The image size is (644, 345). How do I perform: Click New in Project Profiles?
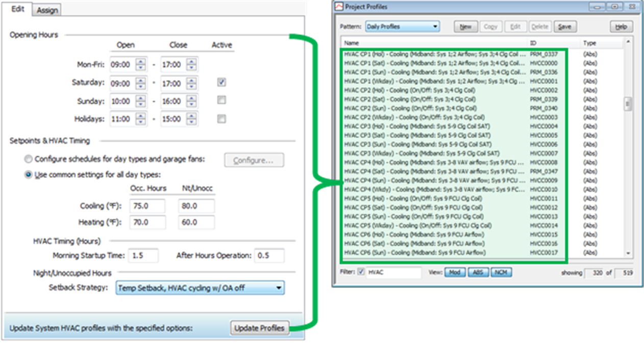point(465,27)
